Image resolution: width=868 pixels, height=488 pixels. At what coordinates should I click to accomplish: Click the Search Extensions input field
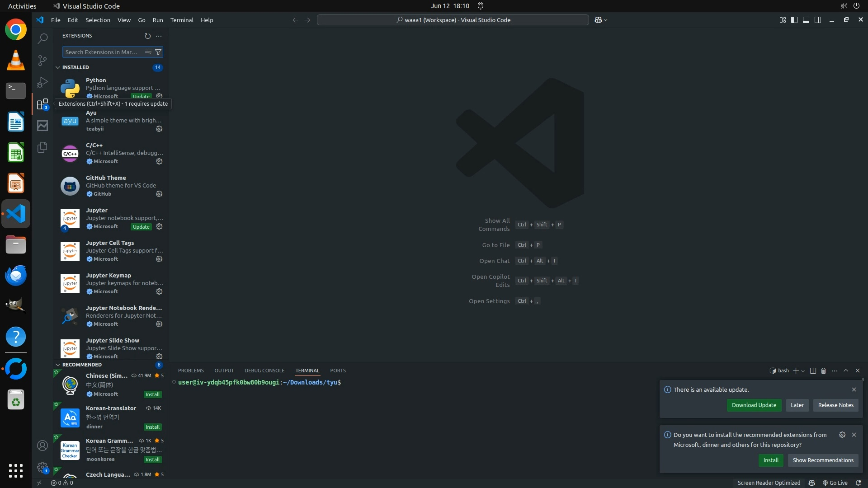tap(102, 52)
